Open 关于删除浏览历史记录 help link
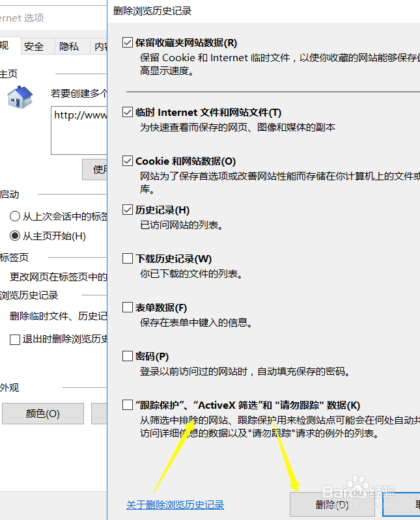420x520 pixels. [x=175, y=505]
